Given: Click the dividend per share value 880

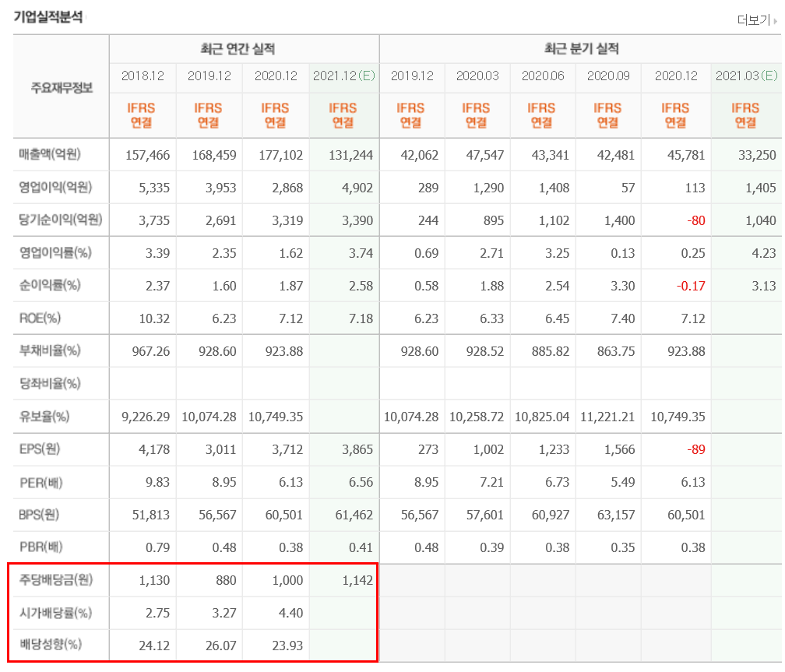Looking at the screenshot, I should pyautogui.click(x=227, y=580).
